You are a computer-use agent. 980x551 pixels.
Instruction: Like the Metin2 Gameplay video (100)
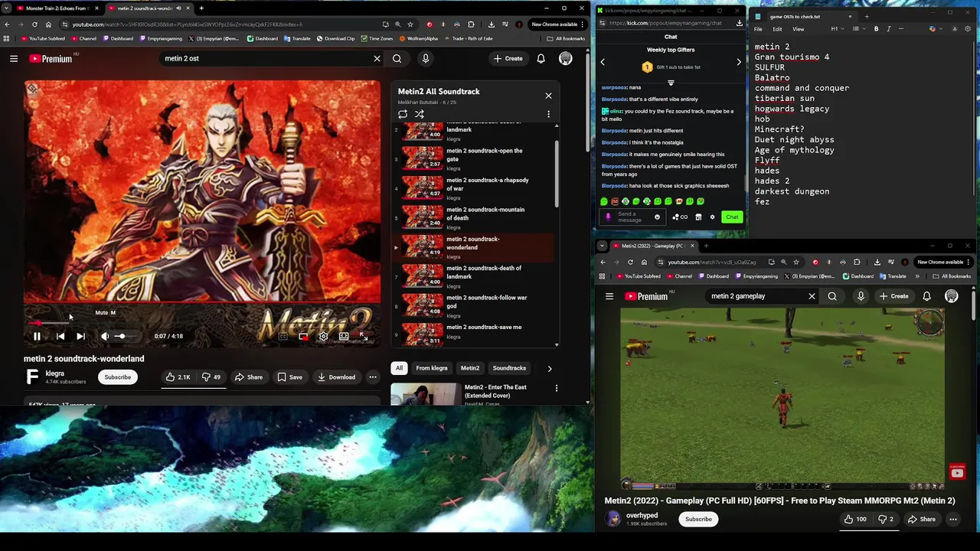click(854, 520)
